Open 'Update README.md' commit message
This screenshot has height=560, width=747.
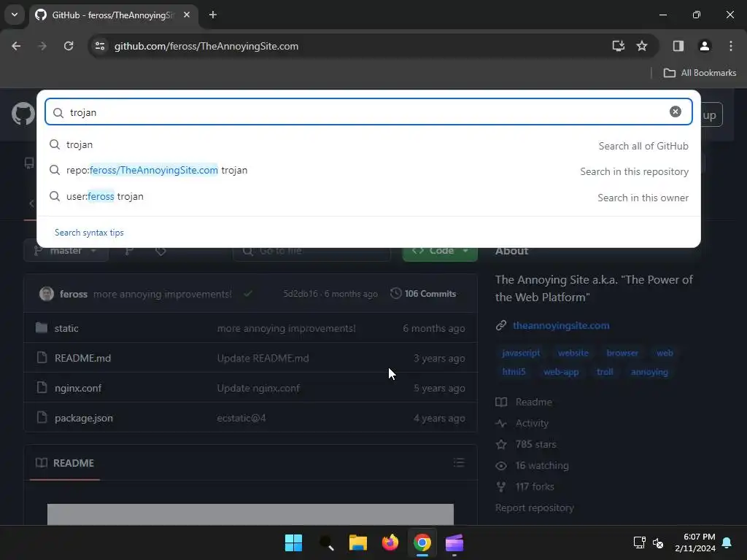coord(263,358)
